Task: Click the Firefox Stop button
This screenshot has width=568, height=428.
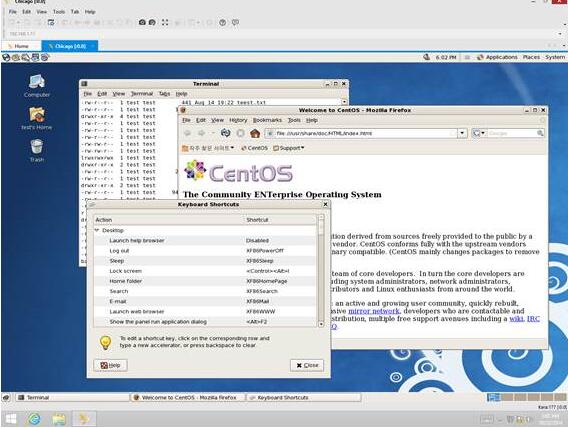Action: tap(240, 133)
